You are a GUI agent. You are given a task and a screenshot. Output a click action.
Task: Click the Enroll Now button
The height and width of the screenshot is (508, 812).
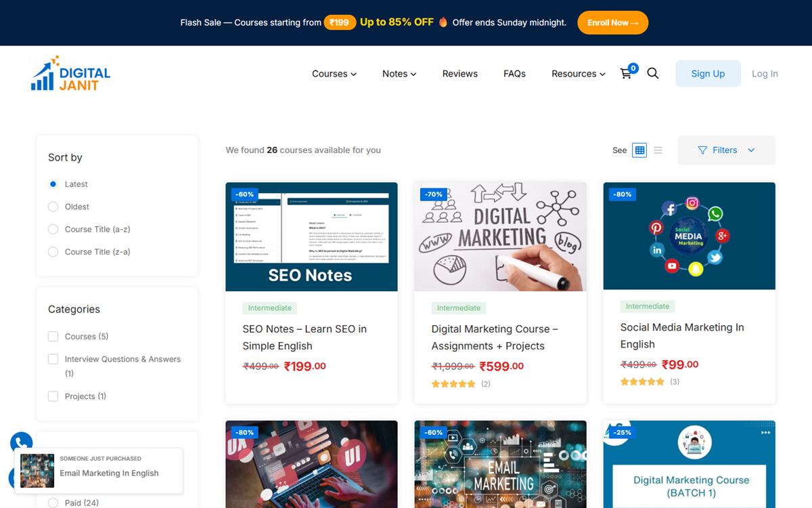click(x=612, y=22)
